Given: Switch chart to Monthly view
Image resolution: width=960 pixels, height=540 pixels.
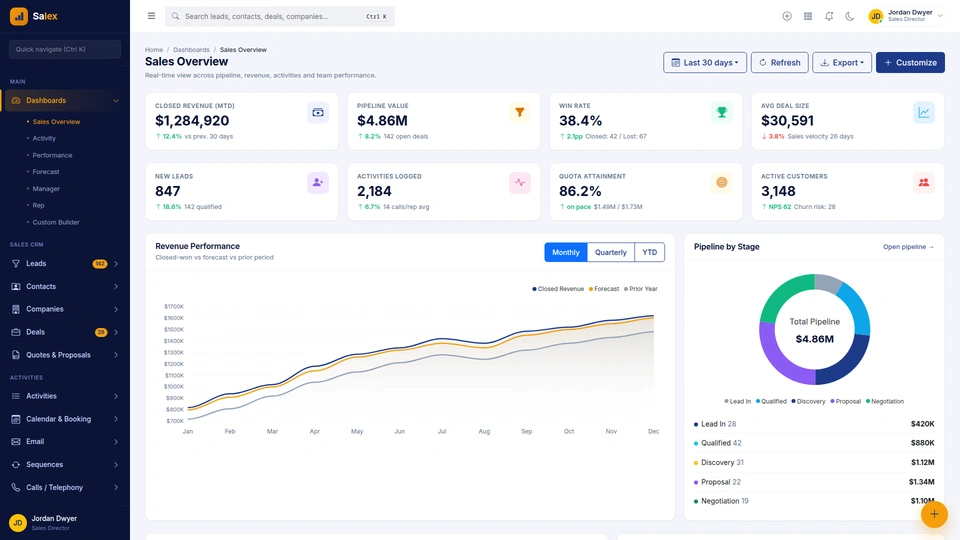Looking at the screenshot, I should click(566, 252).
